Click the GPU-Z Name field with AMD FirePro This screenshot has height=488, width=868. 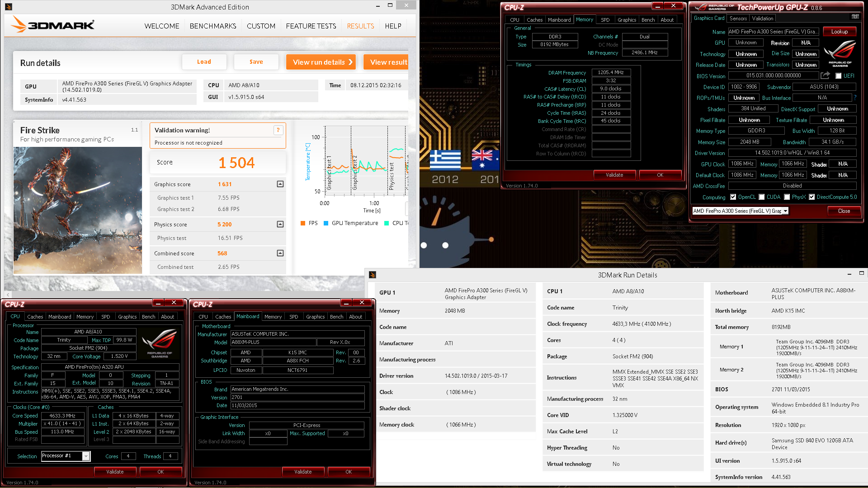tap(773, 32)
